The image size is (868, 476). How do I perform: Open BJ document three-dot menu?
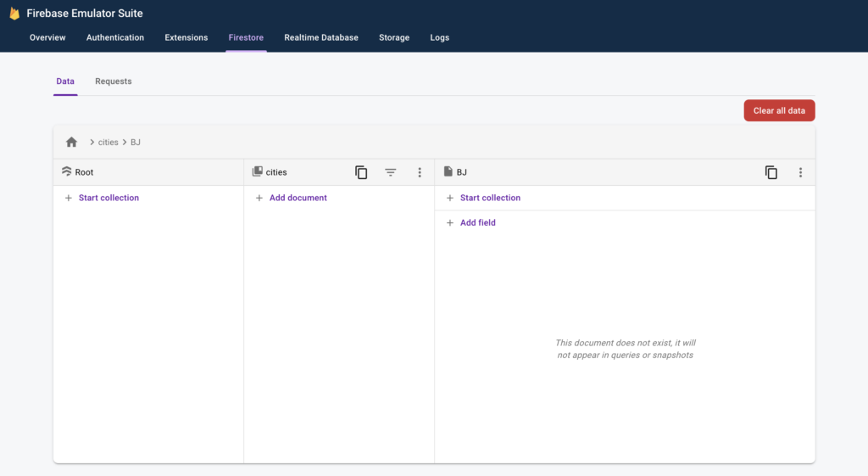pyautogui.click(x=800, y=172)
